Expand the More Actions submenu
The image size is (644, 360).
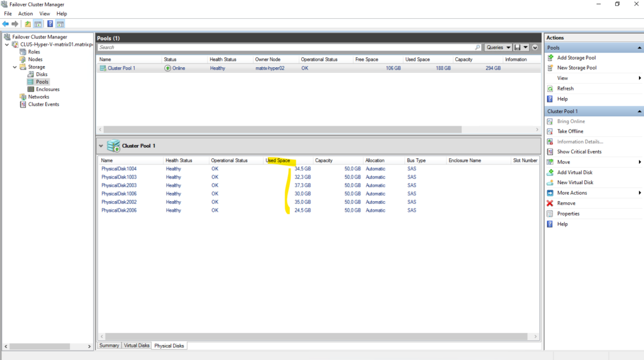tap(640, 193)
